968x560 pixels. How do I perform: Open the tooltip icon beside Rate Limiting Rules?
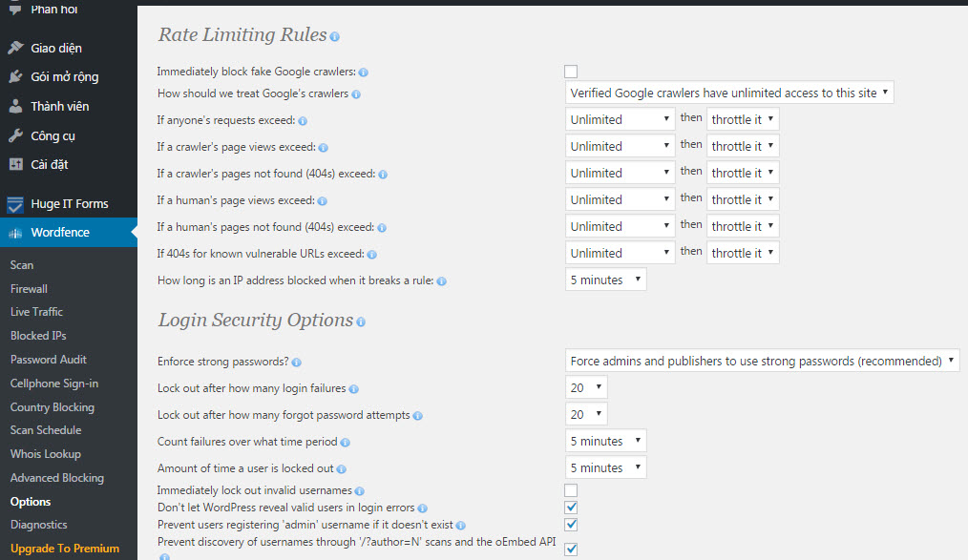(333, 34)
